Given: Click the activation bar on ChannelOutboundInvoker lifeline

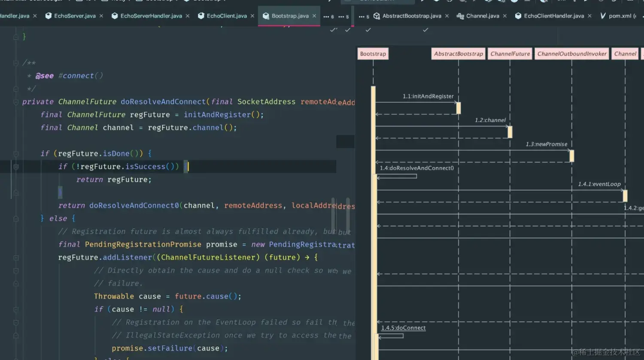Looking at the screenshot, I should pos(572,156).
